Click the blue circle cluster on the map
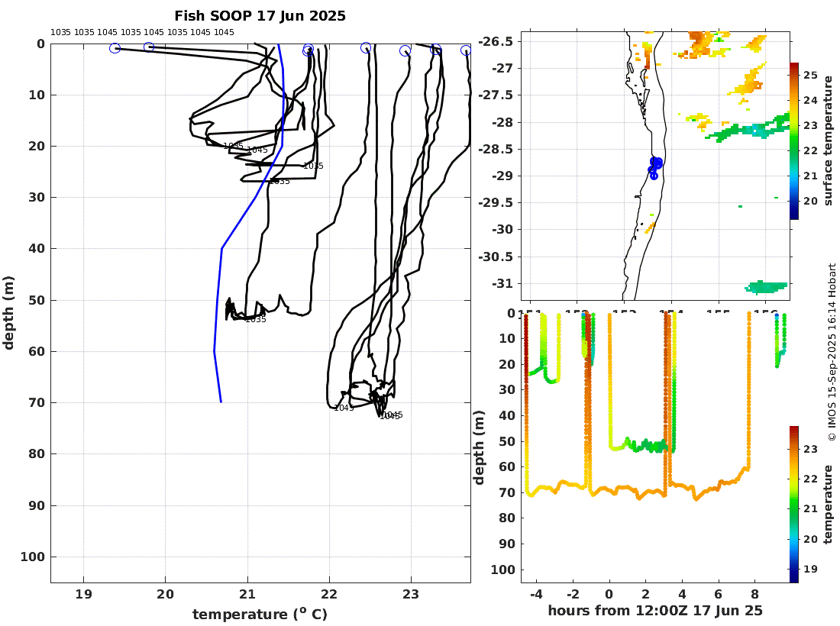 coord(655,167)
